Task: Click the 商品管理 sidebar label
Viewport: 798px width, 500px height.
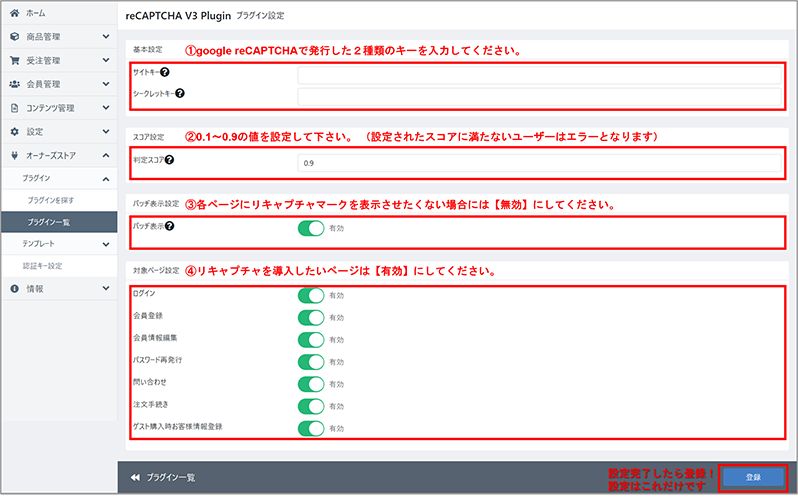Action: (43, 37)
